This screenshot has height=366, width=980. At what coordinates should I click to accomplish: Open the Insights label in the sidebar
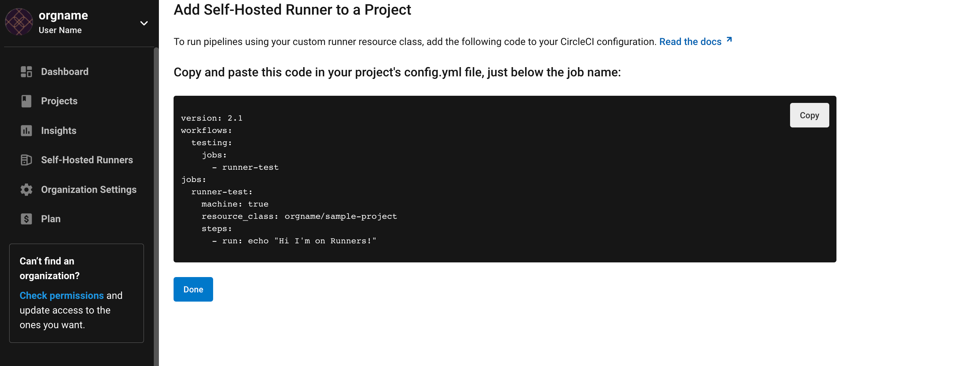click(59, 131)
